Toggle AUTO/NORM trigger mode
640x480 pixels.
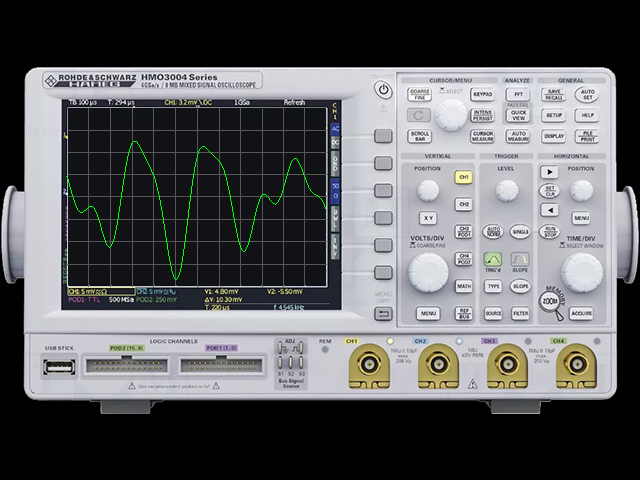coord(493,231)
